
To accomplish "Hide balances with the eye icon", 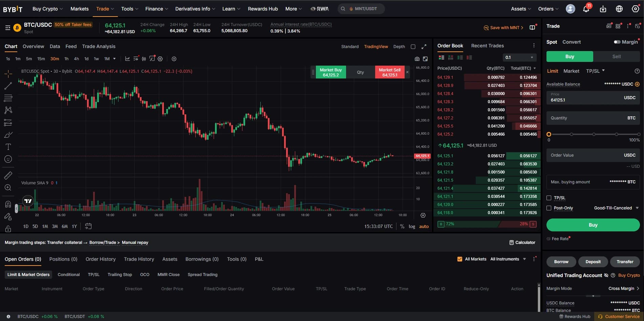I will 606,275.
